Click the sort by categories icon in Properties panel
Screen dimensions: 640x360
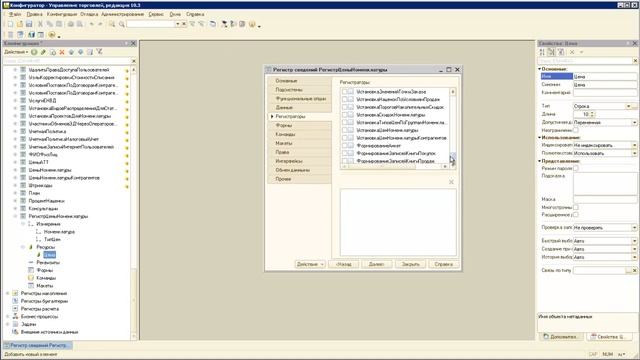click(551, 52)
